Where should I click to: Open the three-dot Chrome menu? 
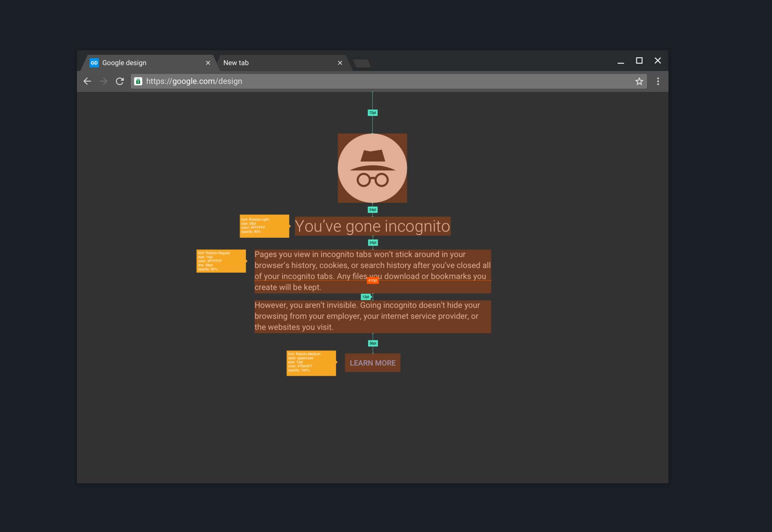(658, 81)
